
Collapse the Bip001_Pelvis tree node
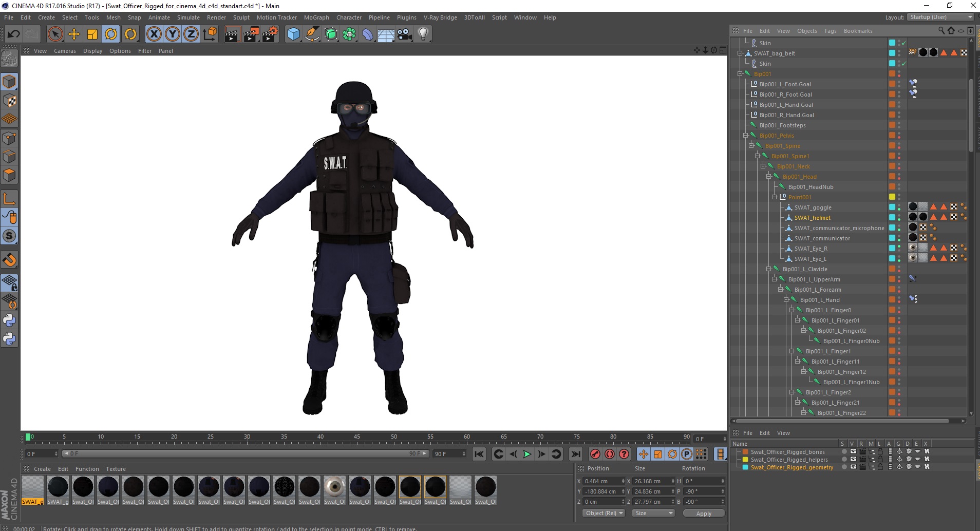point(745,136)
